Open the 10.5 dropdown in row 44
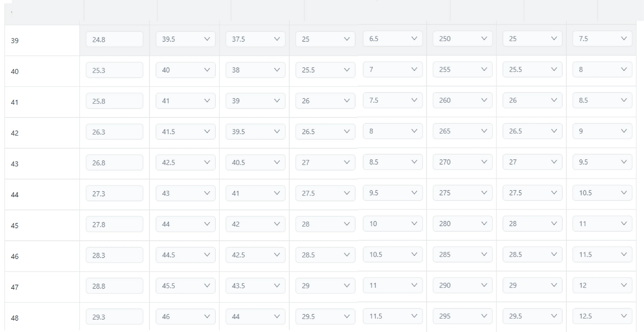The width and height of the screenshot is (644, 332). pos(603,193)
